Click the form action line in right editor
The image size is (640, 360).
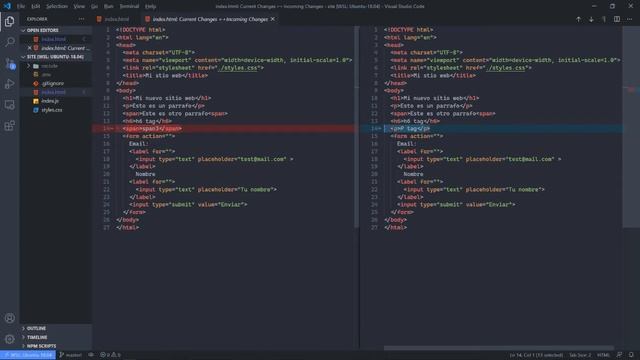[x=416, y=136]
